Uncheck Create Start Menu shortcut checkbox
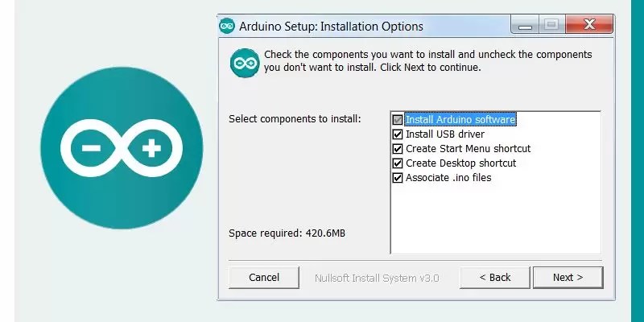Viewport: 644px width, 322px height. pyautogui.click(x=397, y=149)
